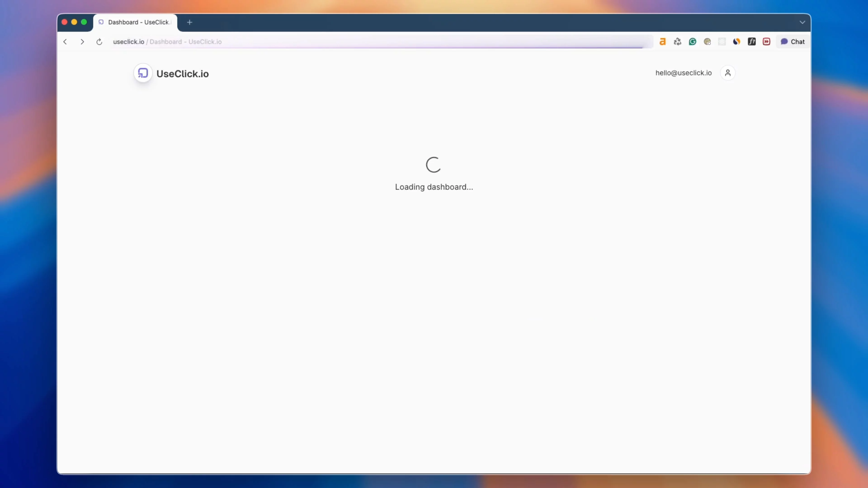Screen dimensions: 868x488
Task: Open the orange Amazon extension
Action: (663, 41)
